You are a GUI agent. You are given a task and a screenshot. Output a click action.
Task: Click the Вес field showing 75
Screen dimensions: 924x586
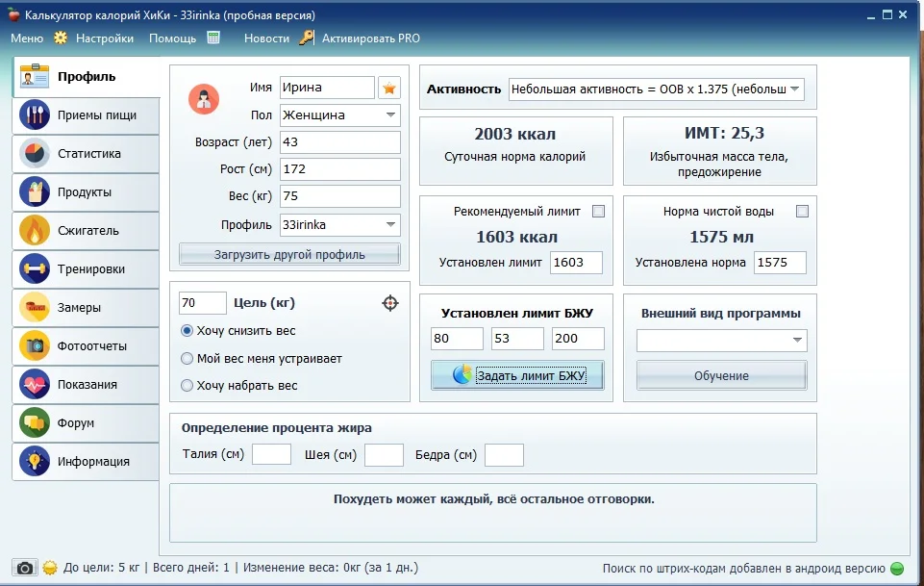(340, 196)
